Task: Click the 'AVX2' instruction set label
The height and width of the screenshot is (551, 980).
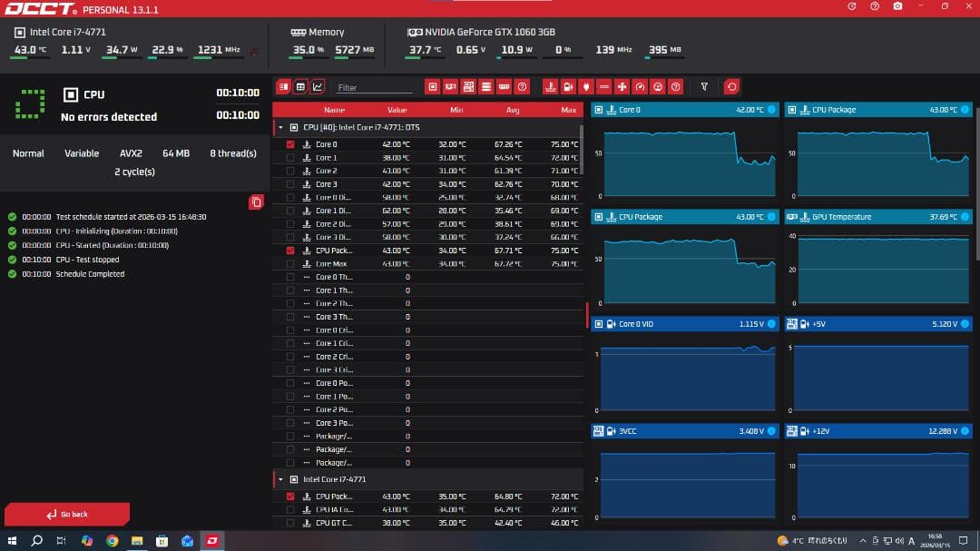Action: pos(131,153)
